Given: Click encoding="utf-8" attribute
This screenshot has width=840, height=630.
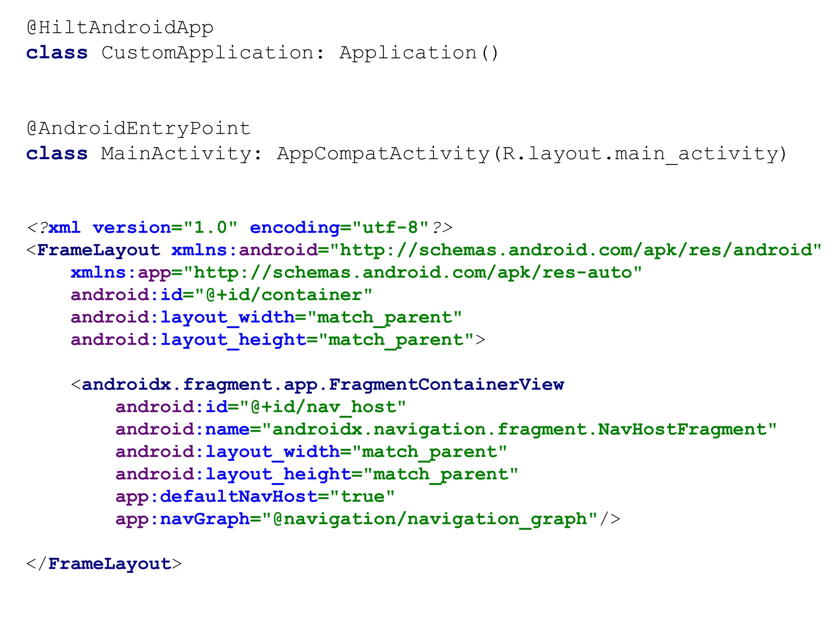Looking at the screenshot, I should tap(339, 228).
